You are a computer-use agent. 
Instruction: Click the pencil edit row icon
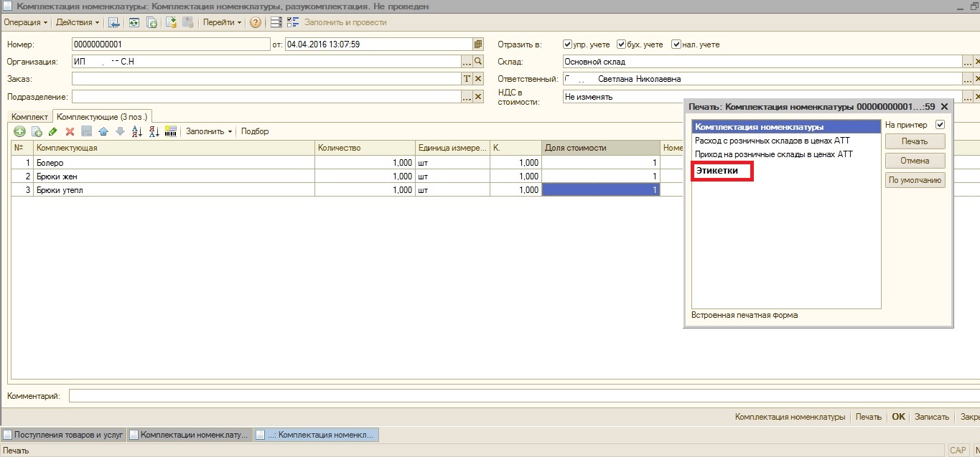click(53, 131)
